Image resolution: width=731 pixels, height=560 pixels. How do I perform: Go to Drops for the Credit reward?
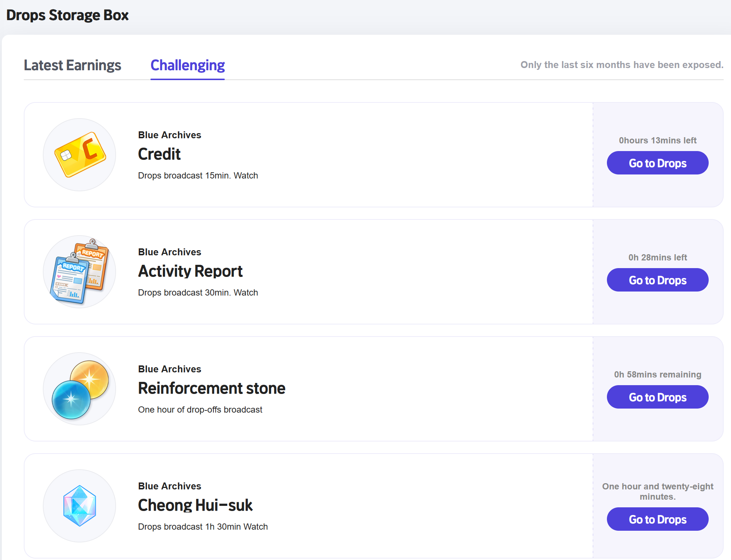click(x=657, y=163)
